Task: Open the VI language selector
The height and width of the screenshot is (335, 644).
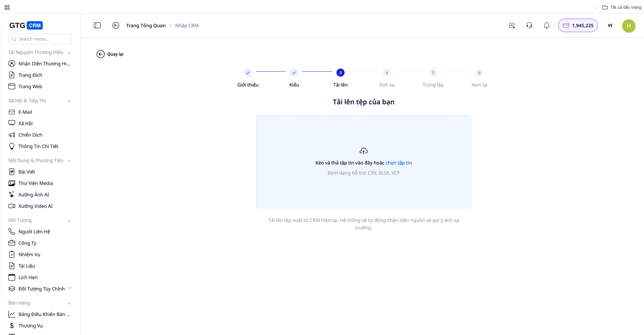Action: coord(610,25)
